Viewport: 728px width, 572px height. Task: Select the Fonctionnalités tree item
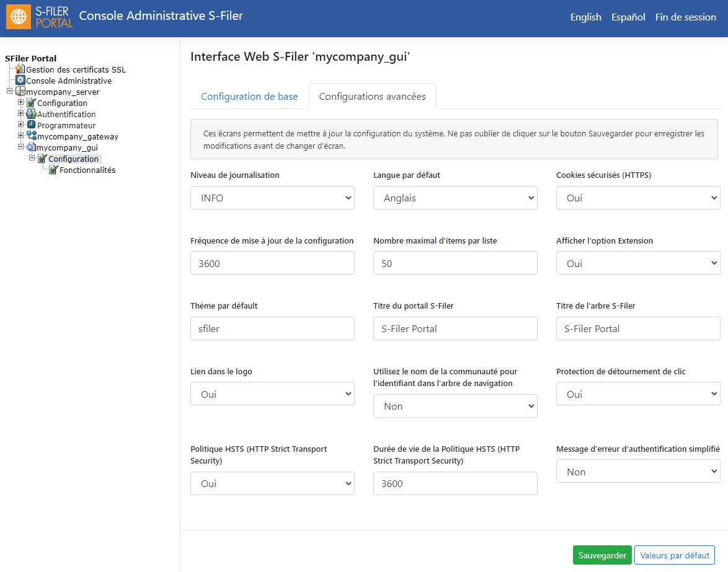pos(87,170)
